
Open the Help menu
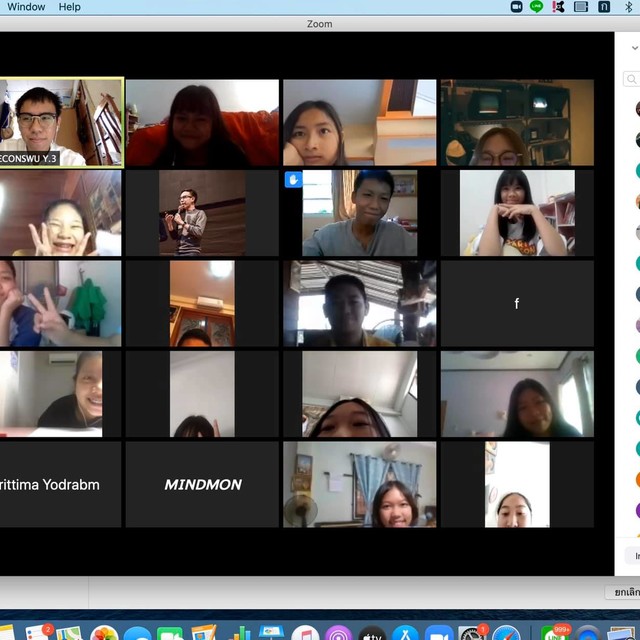pyautogui.click(x=69, y=7)
